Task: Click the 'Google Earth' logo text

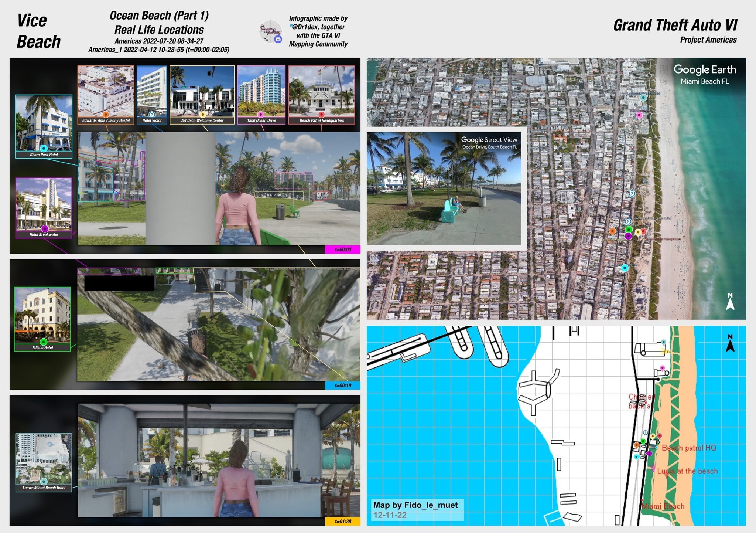Action: pyautogui.click(x=705, y=69)
